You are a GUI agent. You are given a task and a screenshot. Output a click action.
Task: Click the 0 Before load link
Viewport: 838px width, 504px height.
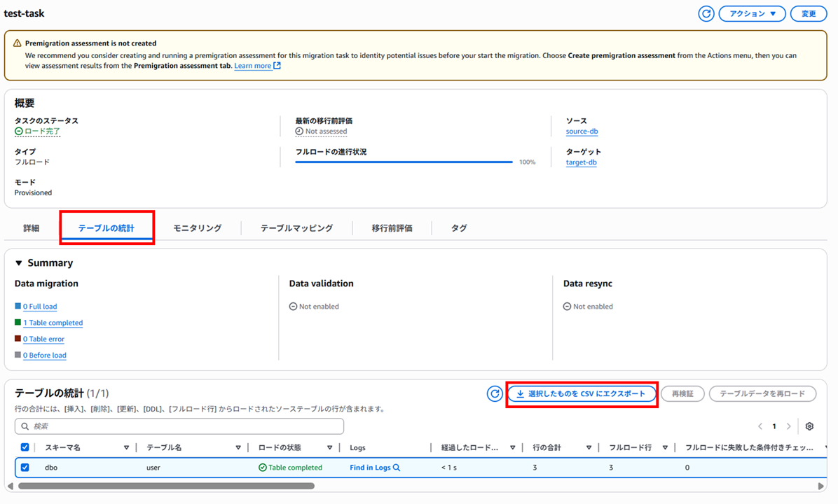(x=45, y=355)
